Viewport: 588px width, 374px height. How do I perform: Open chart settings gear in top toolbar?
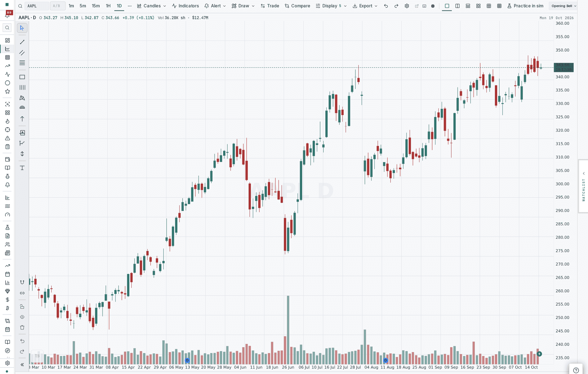[407, 6]
